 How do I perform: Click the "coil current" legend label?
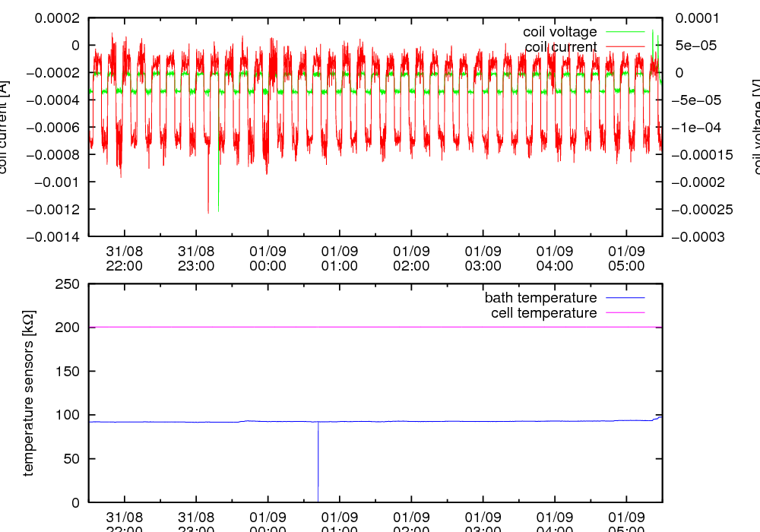(561, 47)
